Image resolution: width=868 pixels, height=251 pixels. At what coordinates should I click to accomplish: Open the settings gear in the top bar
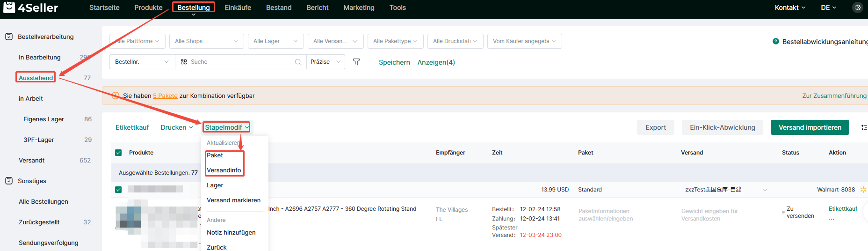click(857, 7)
